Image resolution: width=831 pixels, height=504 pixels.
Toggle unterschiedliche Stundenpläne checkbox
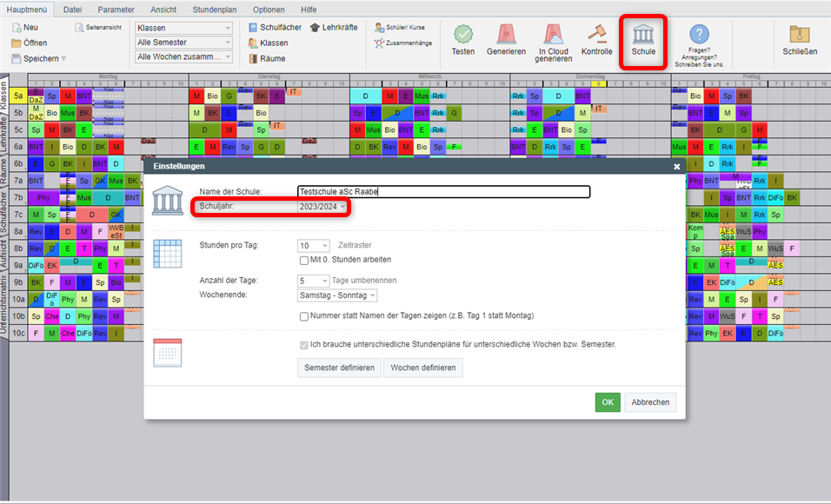(x=304, y=345)
